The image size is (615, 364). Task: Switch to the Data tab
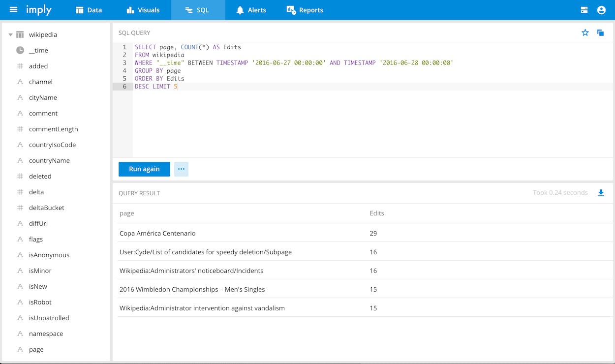89,10
